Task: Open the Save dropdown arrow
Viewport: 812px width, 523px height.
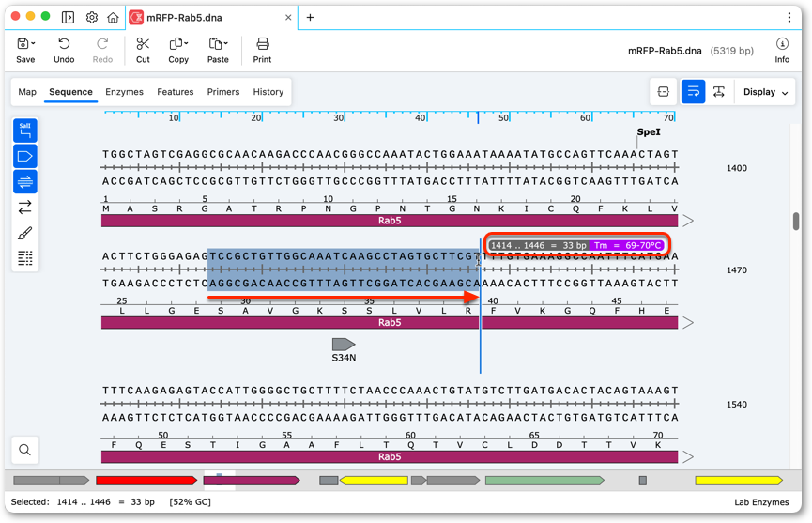Action: [33, 44]
